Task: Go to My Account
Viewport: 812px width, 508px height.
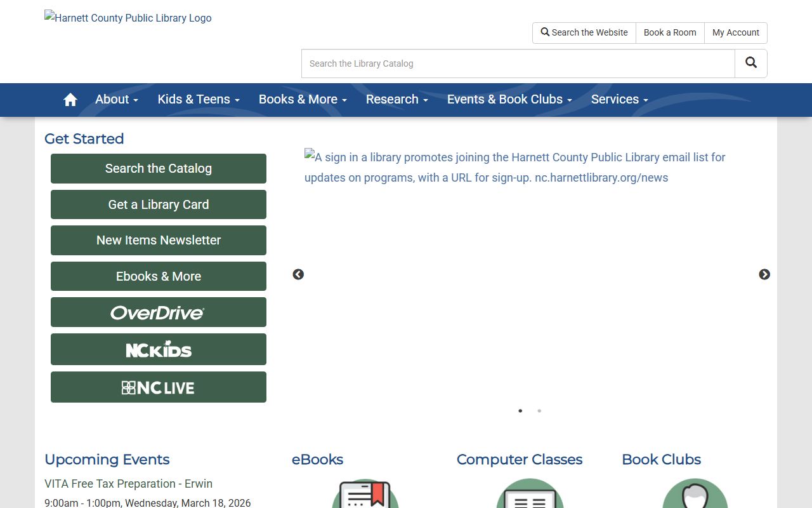Action: pyautogui.click(x=736, y=33)
